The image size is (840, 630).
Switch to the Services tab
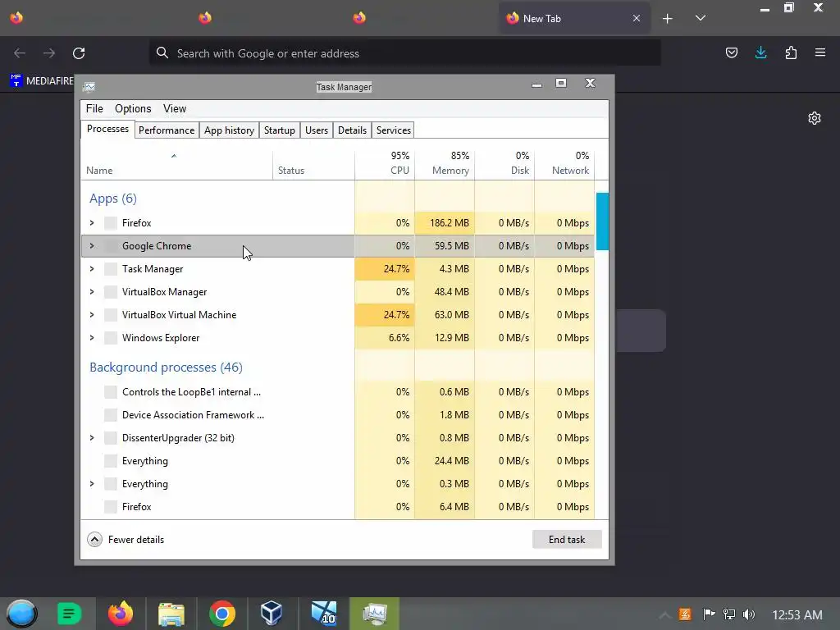click(x=394, y=130)
